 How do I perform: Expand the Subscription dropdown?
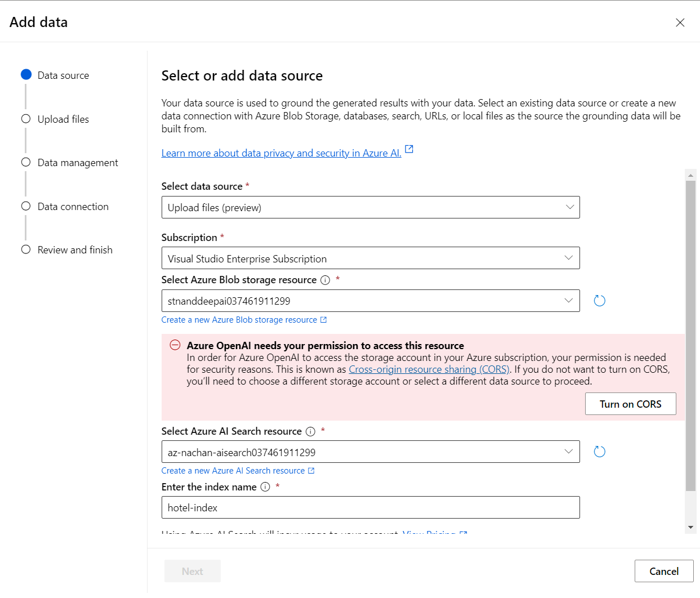(370, 258)
